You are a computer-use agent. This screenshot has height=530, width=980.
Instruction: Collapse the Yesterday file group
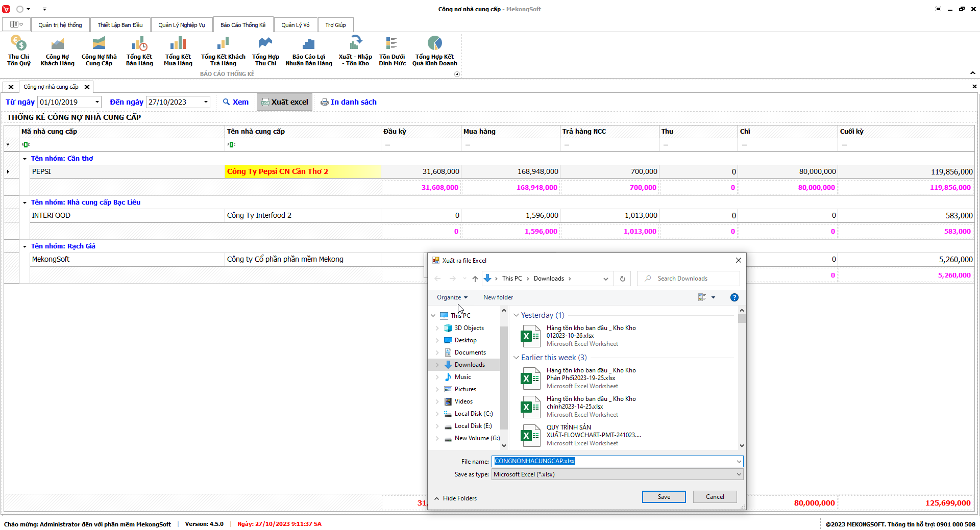point(516,315)
